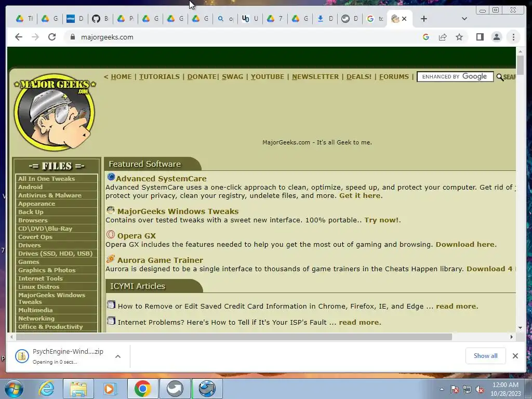Screen dimensions: 532x399
Task: Click the Chrome taskbar icon
Action: [x=142, y=389]
